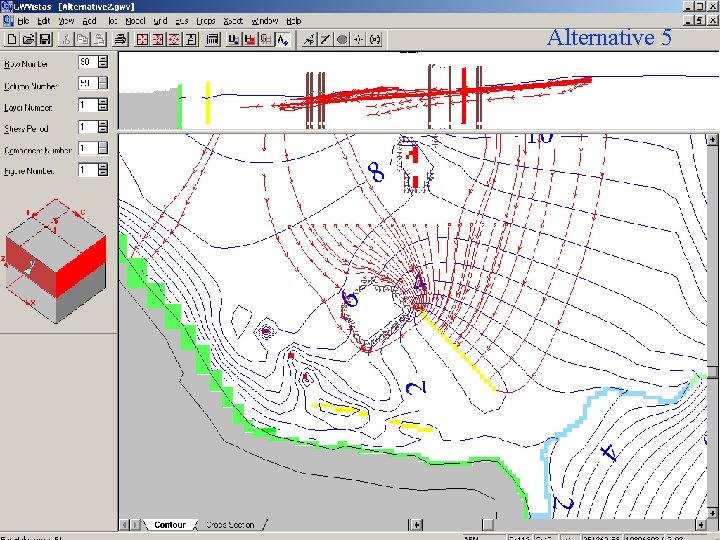Click the first tab scroll arrow beside Contour

pos(124,524)
